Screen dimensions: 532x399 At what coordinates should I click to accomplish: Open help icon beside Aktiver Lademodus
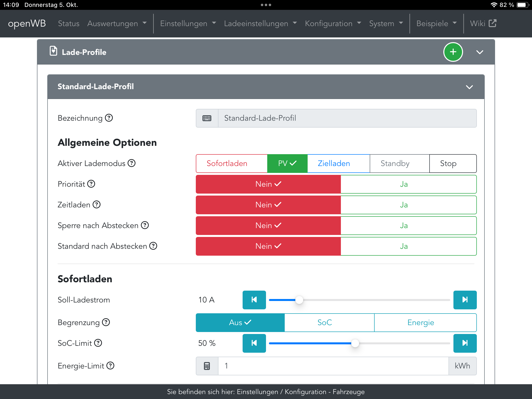click(x=132, y=163)
